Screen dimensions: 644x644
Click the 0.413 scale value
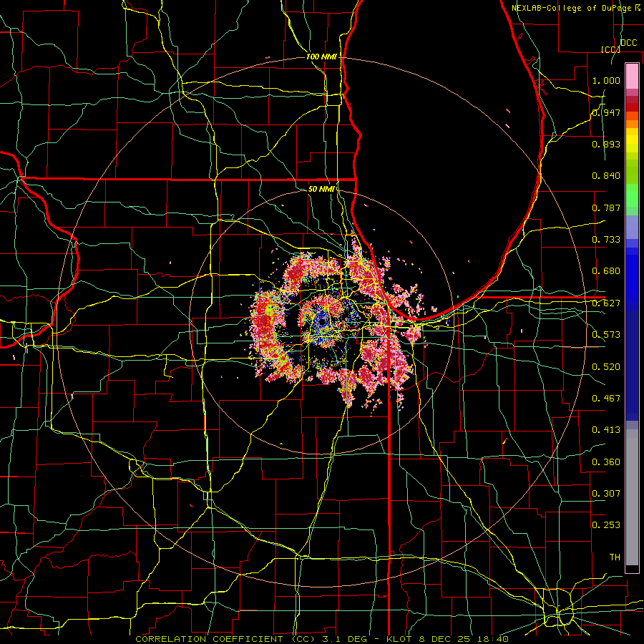(x=606, y=430)
